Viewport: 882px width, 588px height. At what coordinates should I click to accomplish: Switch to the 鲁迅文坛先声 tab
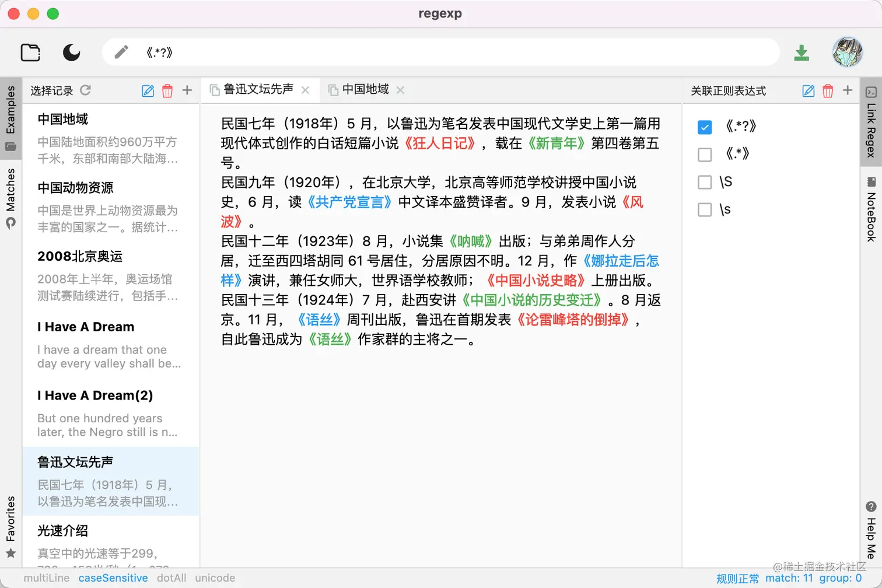pyautogui.click(x=258, y=89)
